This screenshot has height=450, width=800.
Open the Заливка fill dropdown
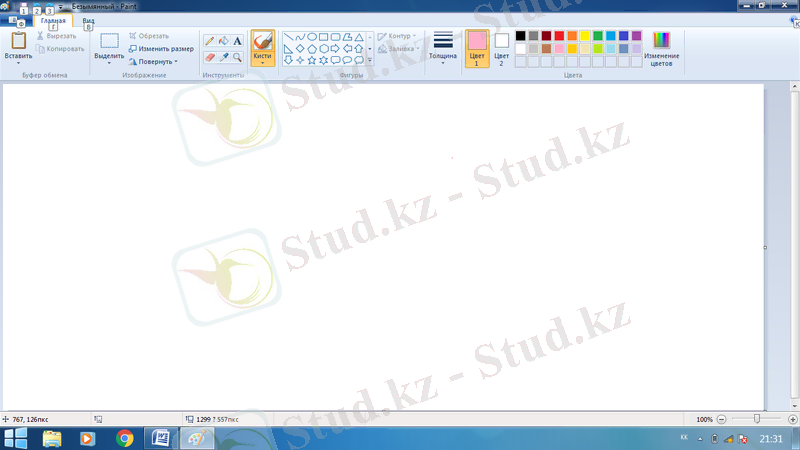click(x=398, y=49)
